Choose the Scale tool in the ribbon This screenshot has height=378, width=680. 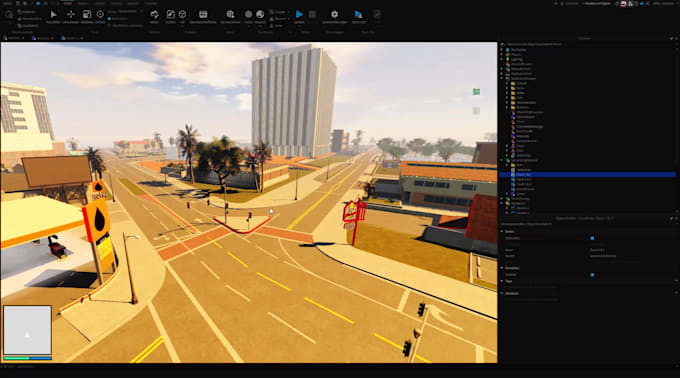(x=87, y=14)
